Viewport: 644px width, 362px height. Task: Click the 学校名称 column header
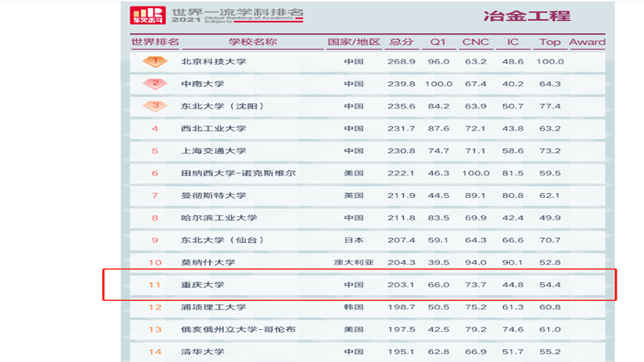point(253,42)
